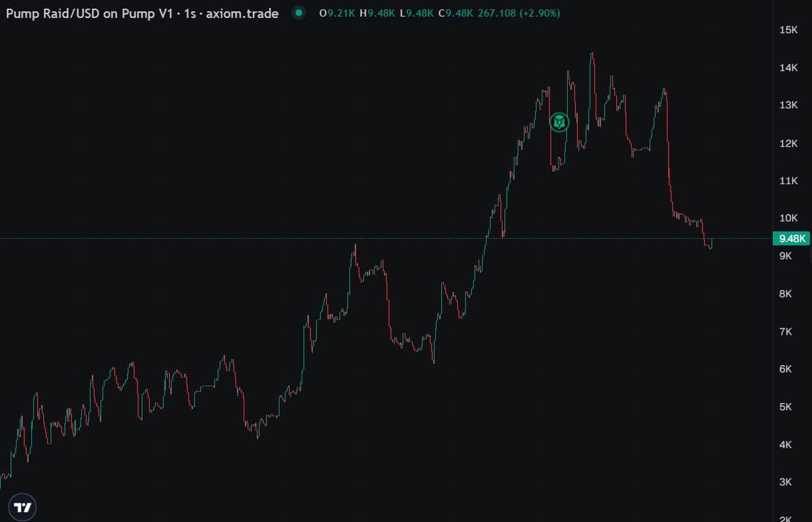This screenshot has width=812, height=522.
Task: Click the 13K label on the price axis
Action: (789, 105)
